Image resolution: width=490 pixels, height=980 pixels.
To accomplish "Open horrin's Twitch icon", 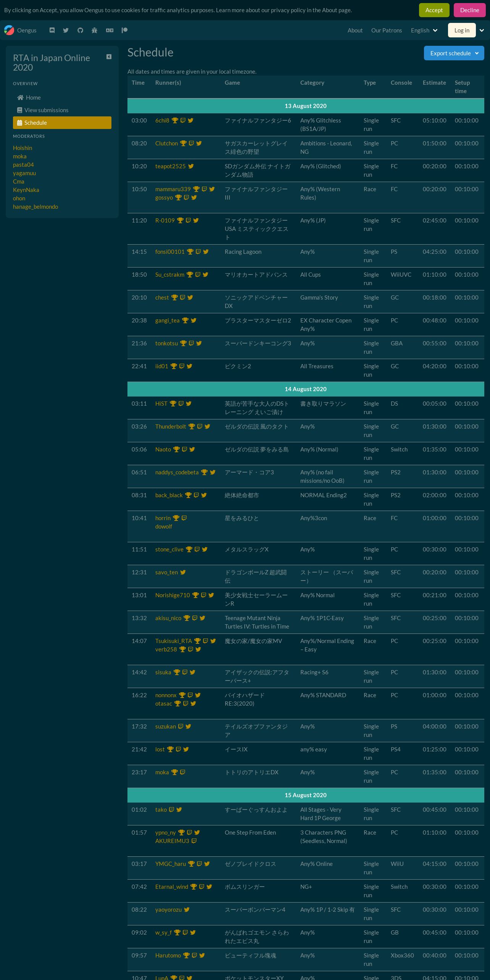I will (184, 518).
